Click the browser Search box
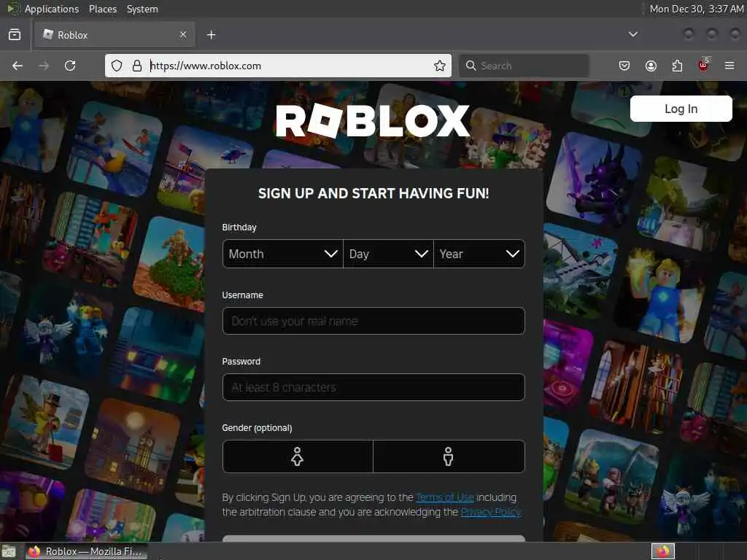Viewport: 747px width, 560px height. click(524, 66)
